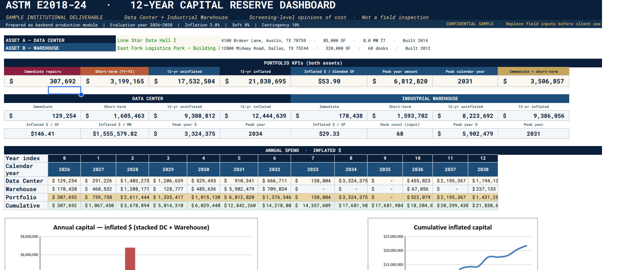Click the Cumulative row label
The width and height of the screenshot is (644, 270).
pos(26,205)
